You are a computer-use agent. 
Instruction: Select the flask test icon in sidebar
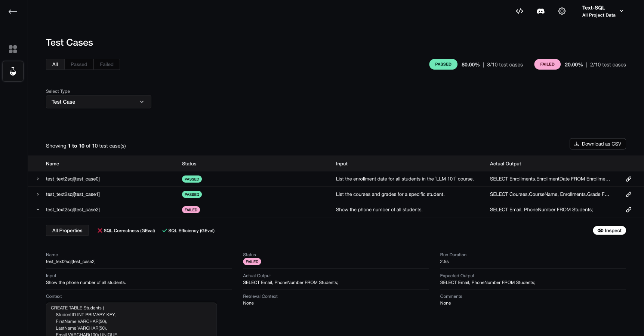[13, 71]
